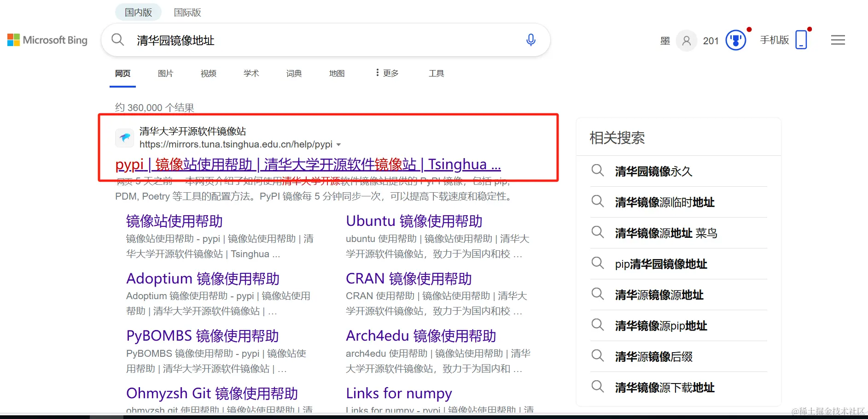Click the 201 rewards points count
This screenshot has height=419, width=868.
pos(711,41)
